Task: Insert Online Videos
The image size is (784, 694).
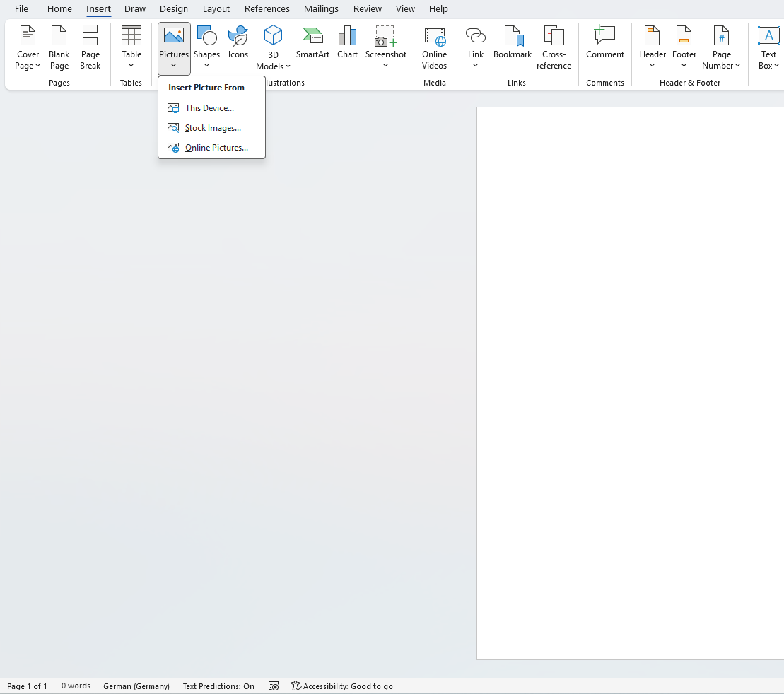Action: click(x=434, y=48)
